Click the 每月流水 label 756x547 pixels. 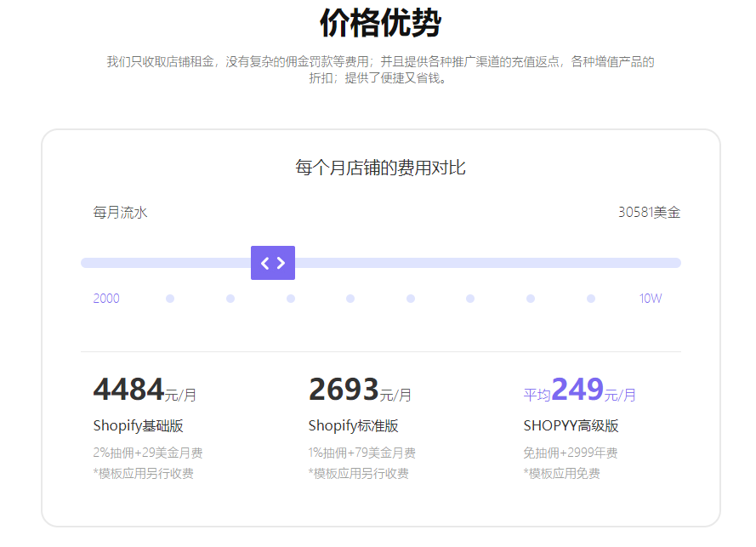click(120, 212)
